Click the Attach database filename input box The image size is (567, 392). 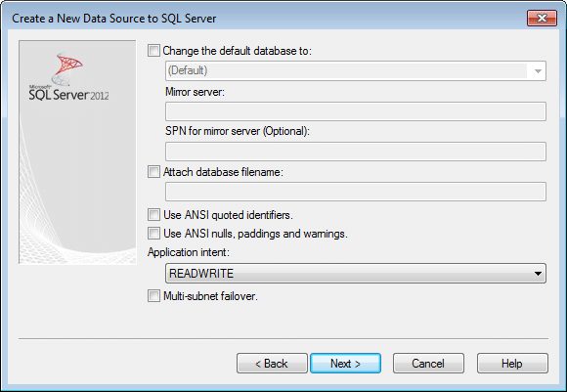pyautogui.click(x=356, y=192)
